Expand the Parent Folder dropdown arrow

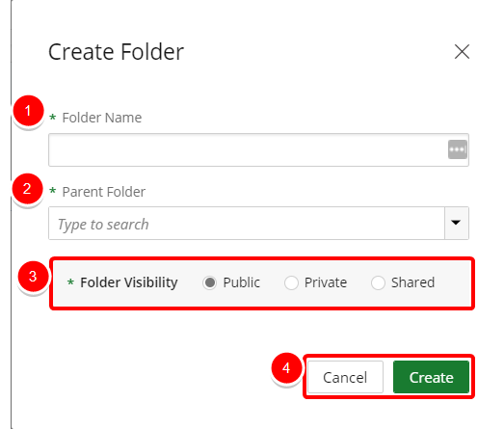coord(457,224)
